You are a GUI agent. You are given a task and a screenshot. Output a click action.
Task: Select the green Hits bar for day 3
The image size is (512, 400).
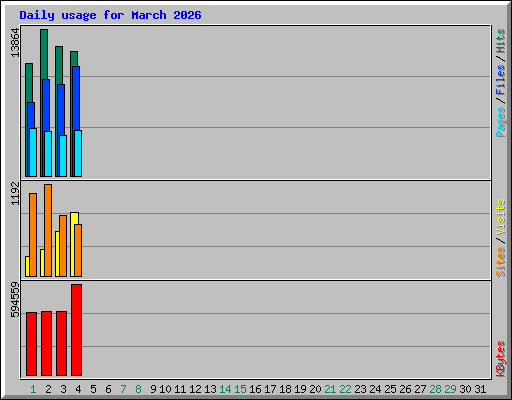[x=59, y=65]
